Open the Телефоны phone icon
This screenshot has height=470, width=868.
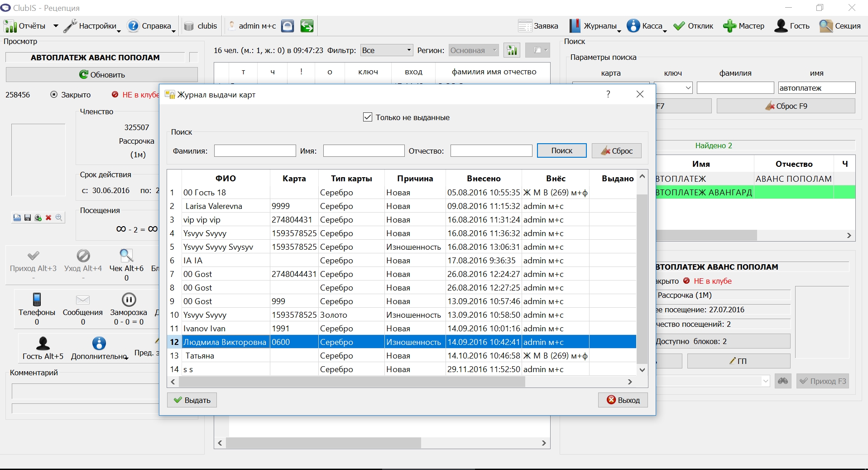pos(37,300)
